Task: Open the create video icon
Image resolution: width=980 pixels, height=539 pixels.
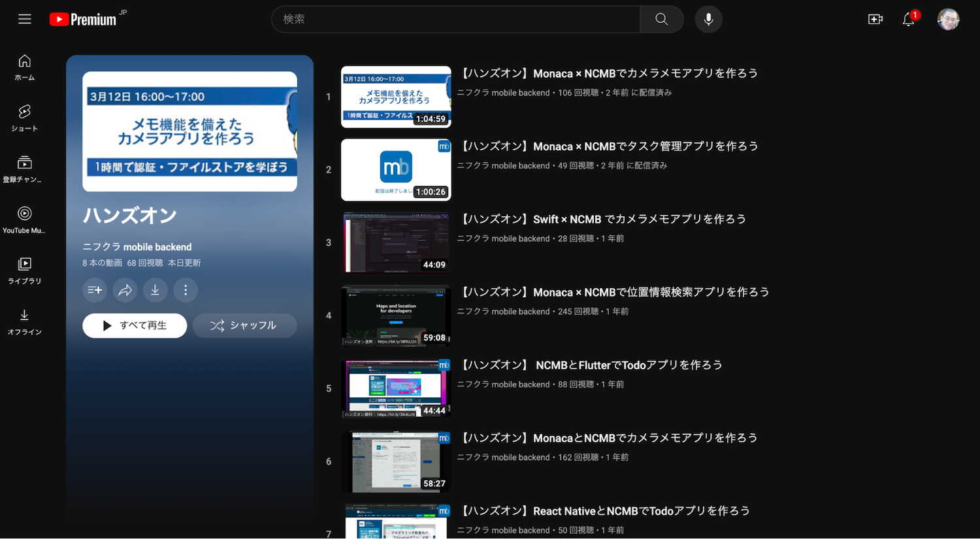Action: coord(875,19)
